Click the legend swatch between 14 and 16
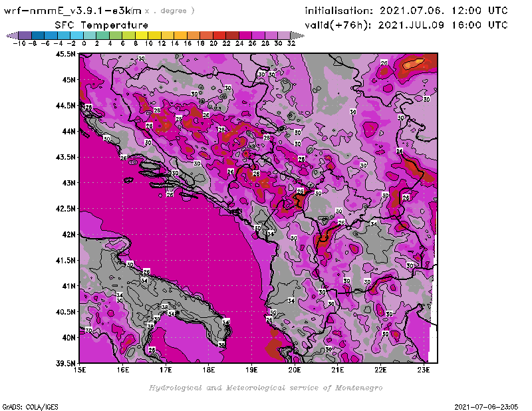This screenshot has width=532, height=411. (180, 35)
